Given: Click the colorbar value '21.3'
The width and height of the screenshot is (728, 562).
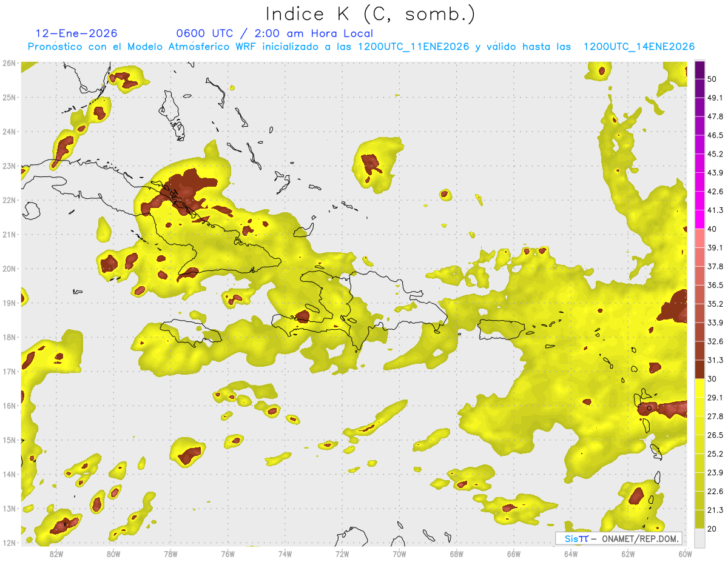Looking at the screenshot, I should click(x=715, y=510).
